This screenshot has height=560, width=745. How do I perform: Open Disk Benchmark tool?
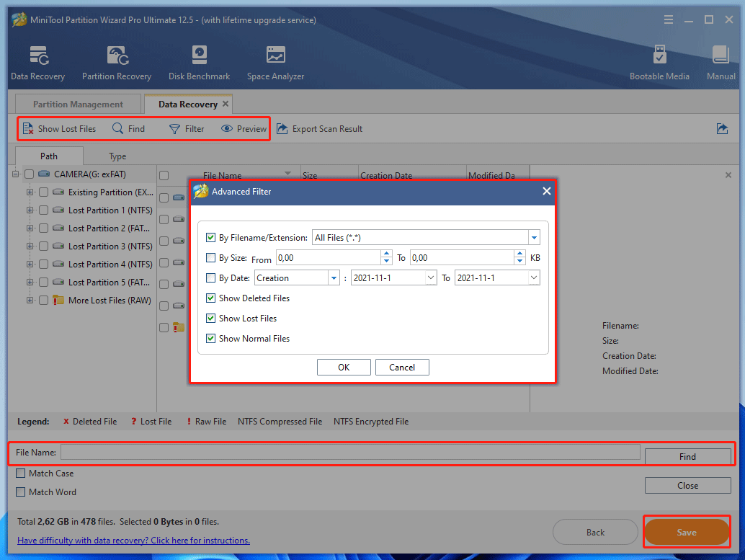[199, 55]
